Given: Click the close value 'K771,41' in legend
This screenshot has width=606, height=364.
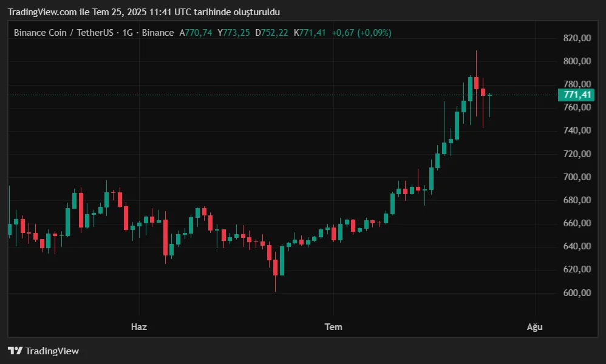Looking at the screenshot, I should [x=310, y=33].
